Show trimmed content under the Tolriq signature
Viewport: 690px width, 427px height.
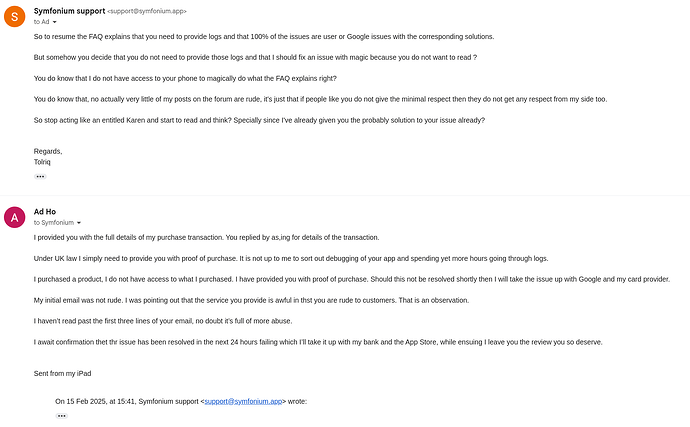click(x=40, y=176)
